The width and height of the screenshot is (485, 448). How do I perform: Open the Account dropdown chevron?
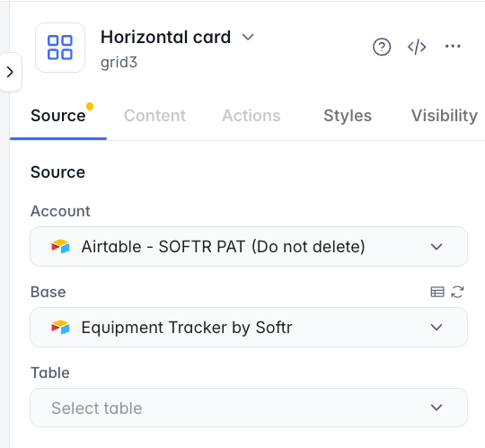436,247
